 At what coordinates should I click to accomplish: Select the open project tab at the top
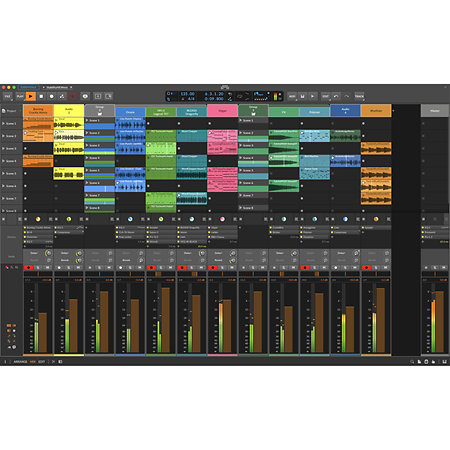[57, 87]
